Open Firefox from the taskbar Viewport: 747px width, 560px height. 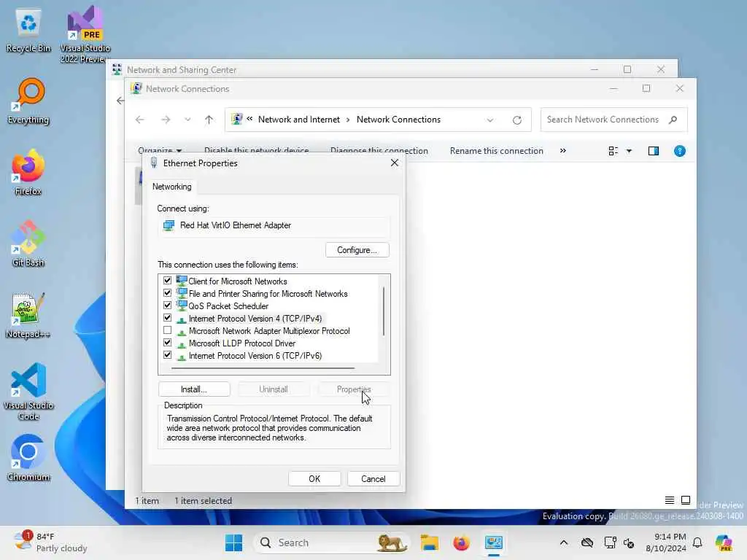(x=461, y=542)
